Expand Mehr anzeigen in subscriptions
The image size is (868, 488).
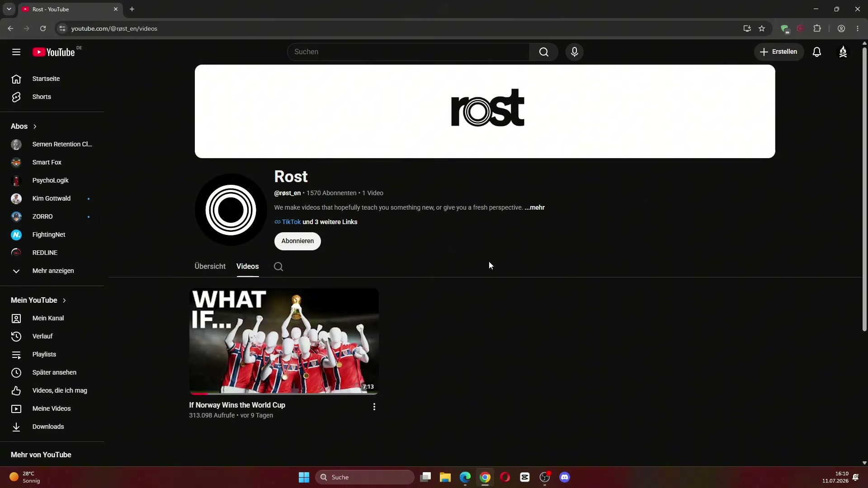(x=52, y=271)
